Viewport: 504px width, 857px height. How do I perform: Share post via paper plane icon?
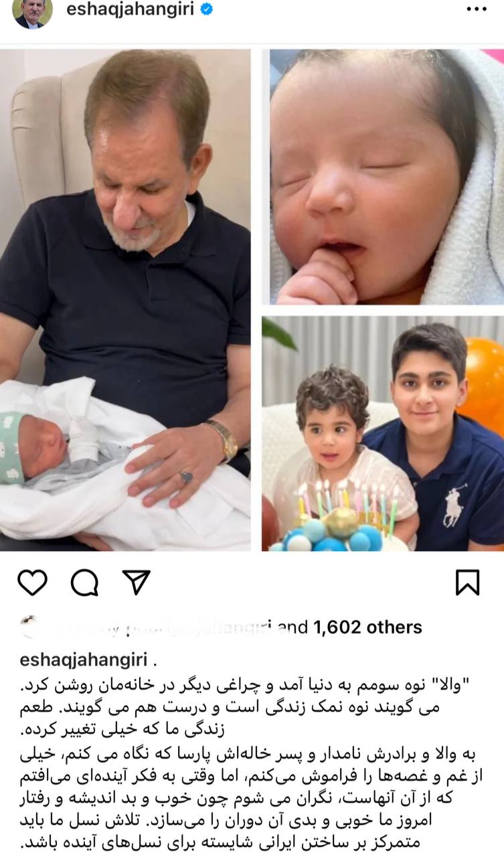pos(137,582)
